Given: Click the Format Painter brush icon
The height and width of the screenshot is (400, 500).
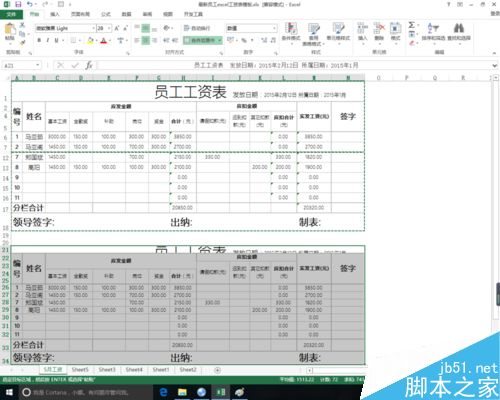Looking at the screenshot, I should (x=22, y=42).
